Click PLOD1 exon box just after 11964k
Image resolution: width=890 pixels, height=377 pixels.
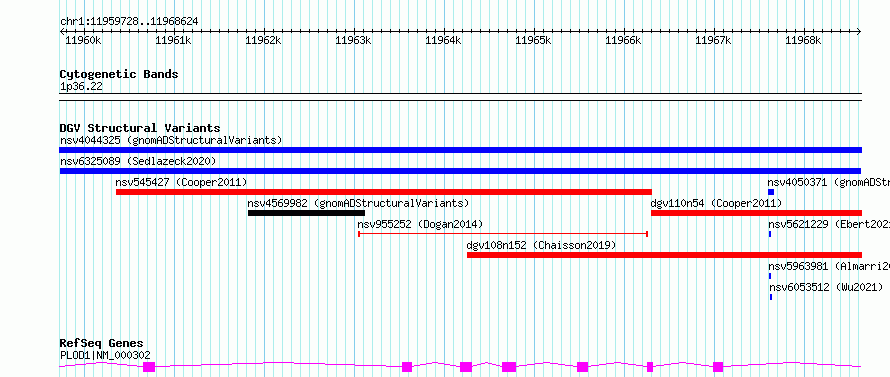point(466,367)
